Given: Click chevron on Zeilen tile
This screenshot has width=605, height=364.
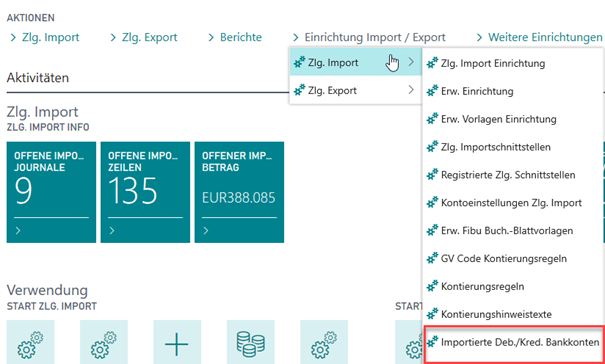Looking at the screenshot, I should (112, 231).
